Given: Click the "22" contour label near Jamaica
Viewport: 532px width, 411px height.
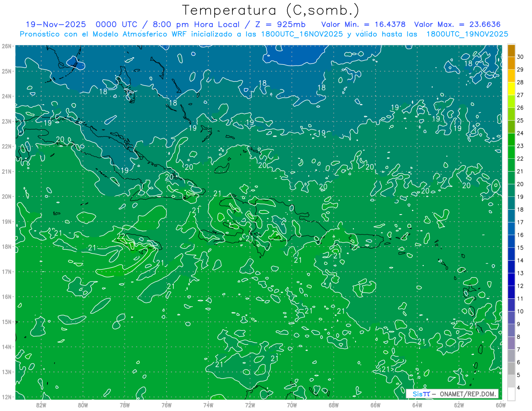Looking at the screenshot, I should pos(121,236).
